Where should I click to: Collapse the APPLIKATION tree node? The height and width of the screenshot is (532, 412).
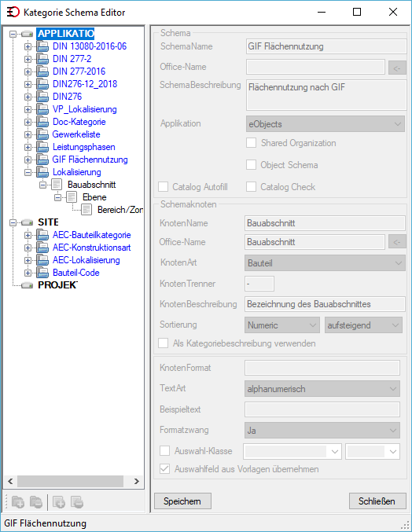(13, 34)
